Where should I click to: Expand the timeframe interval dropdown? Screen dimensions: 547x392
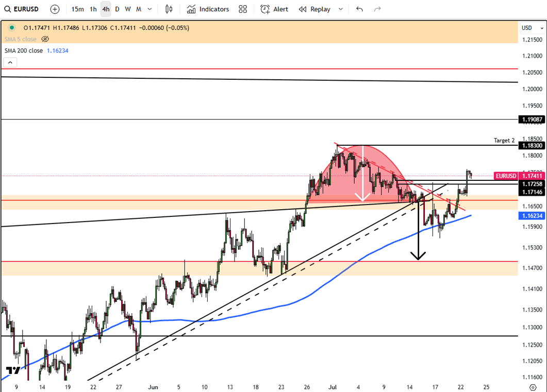150,9
